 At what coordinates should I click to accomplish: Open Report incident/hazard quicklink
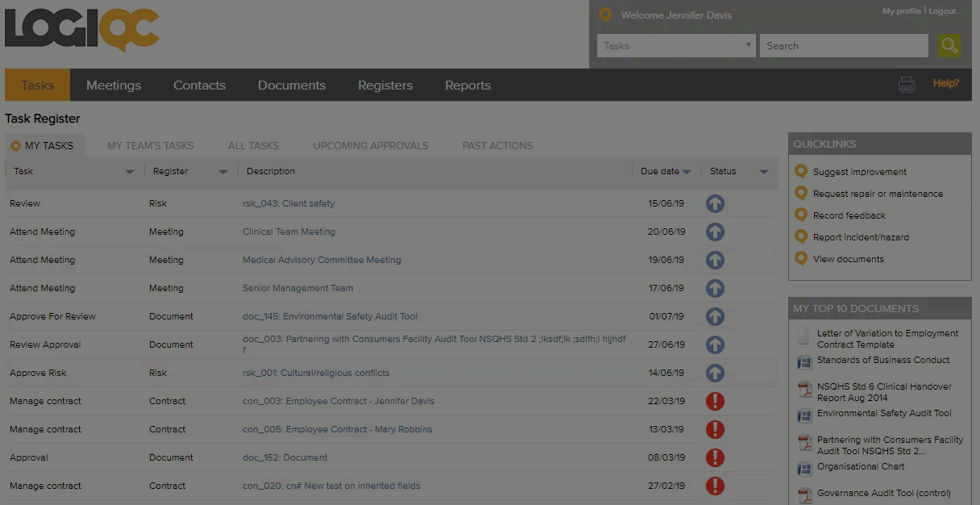[x=861, y=237]
